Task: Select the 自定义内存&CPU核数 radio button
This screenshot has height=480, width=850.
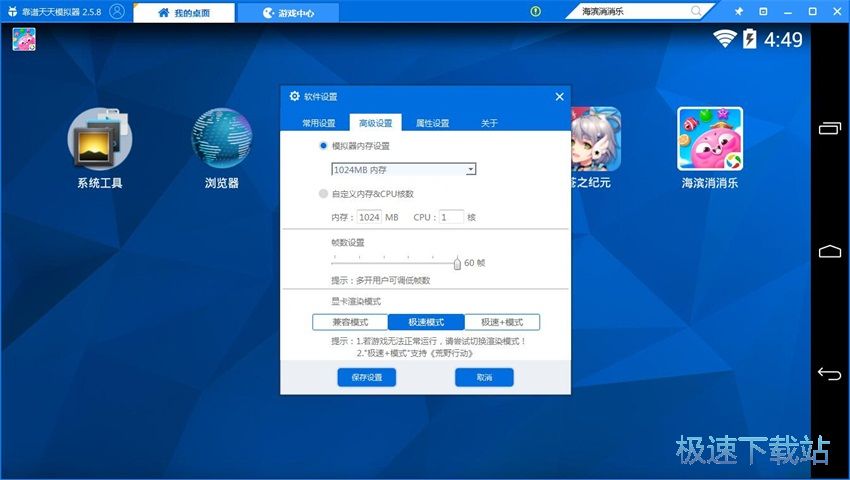Action: [323, 194]
